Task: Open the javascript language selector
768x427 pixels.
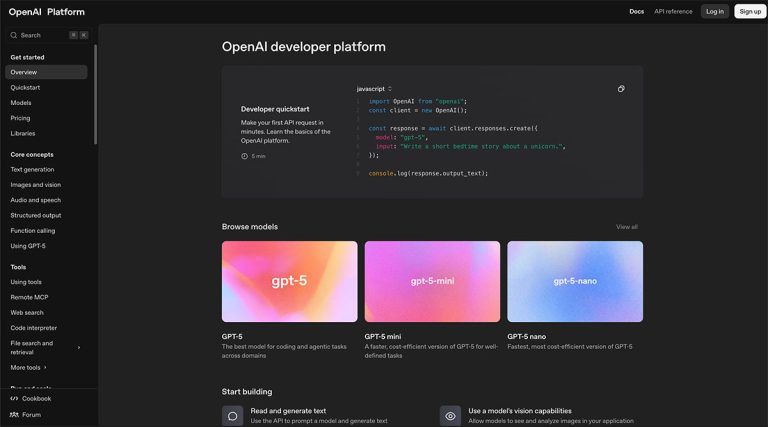Action: tap(374, 89)
